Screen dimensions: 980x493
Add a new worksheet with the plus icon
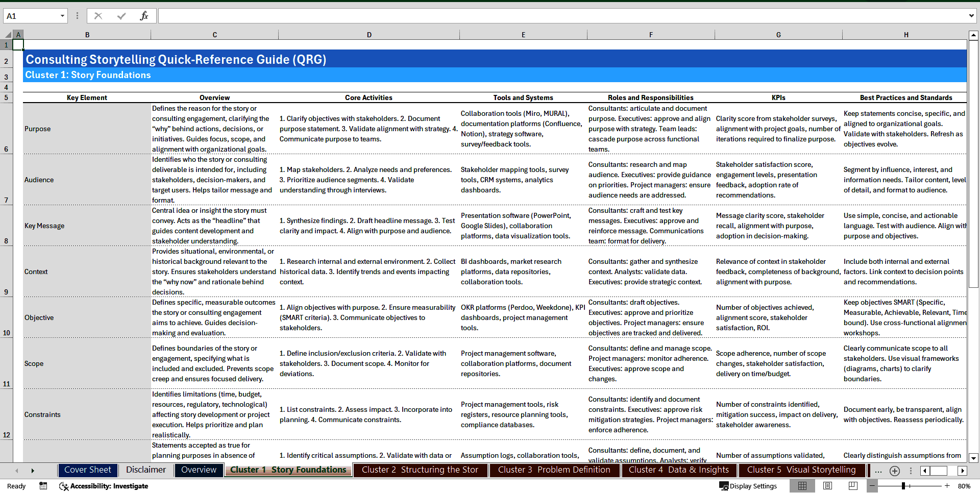pyautogui.click(x=895, y=471)
